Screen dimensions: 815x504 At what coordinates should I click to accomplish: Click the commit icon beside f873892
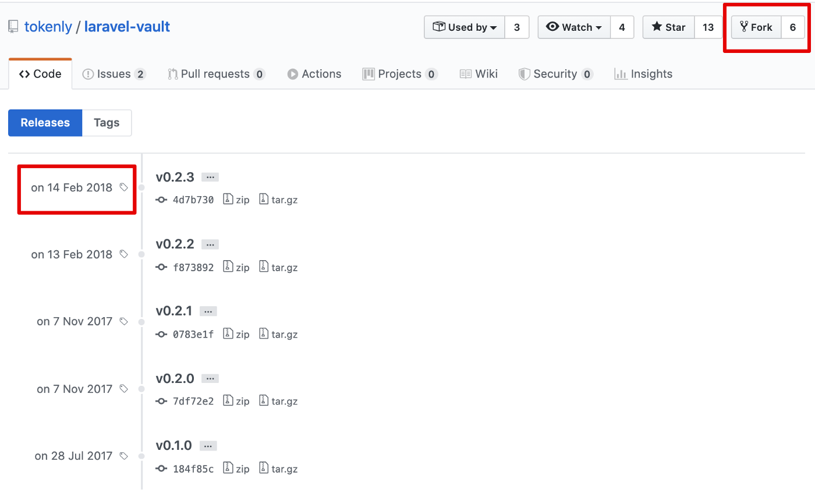click(162, 267)
